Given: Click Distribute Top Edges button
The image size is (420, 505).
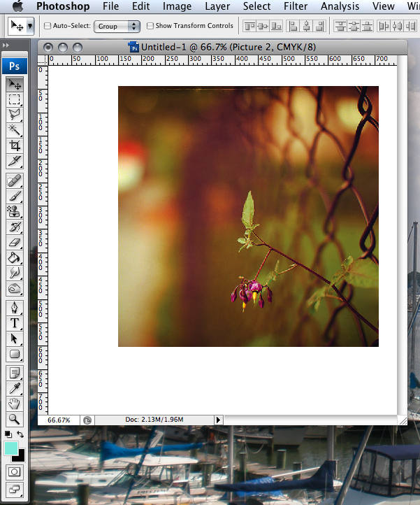Looking at the screenshot, I should coord(340,26).
